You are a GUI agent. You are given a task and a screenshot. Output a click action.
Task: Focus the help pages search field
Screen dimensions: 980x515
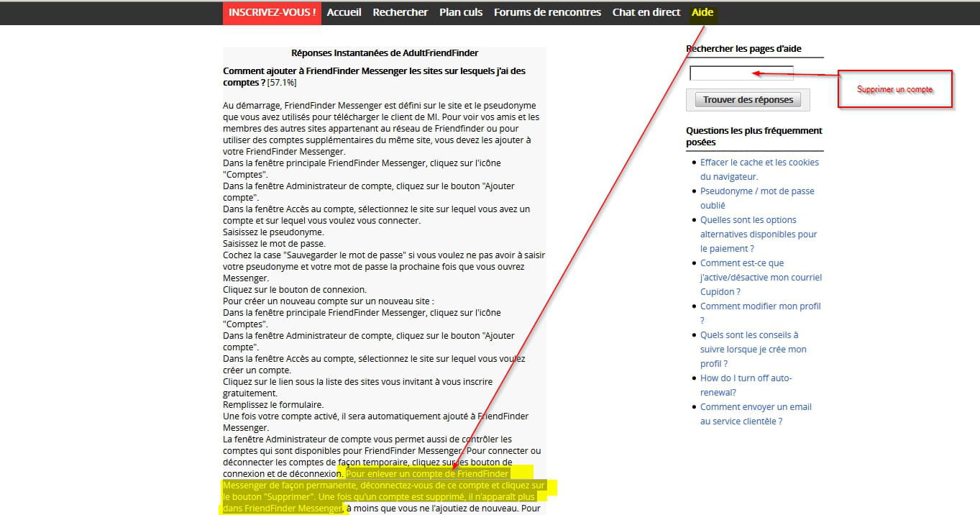741,73
